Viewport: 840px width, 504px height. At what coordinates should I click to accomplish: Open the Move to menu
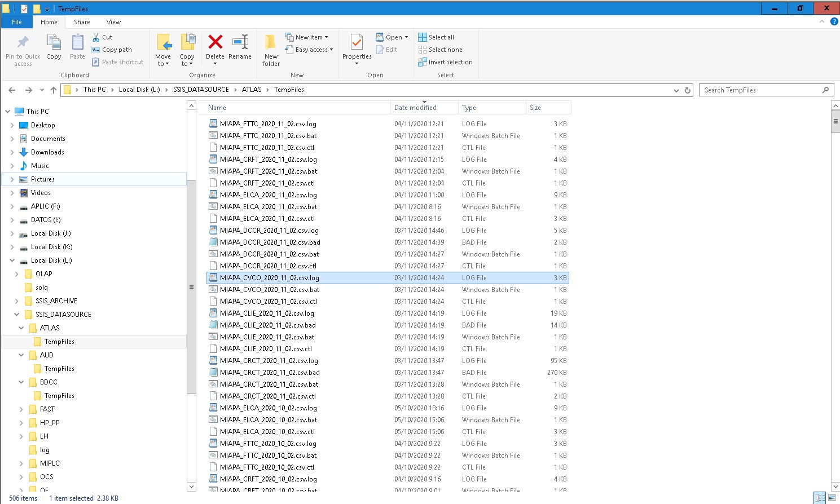163,51
